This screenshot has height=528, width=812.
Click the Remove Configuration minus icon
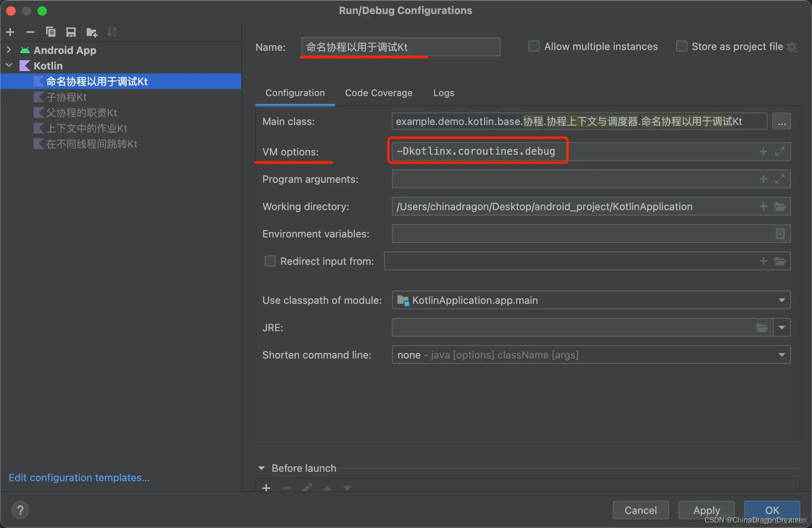click(x=30, y=32)
